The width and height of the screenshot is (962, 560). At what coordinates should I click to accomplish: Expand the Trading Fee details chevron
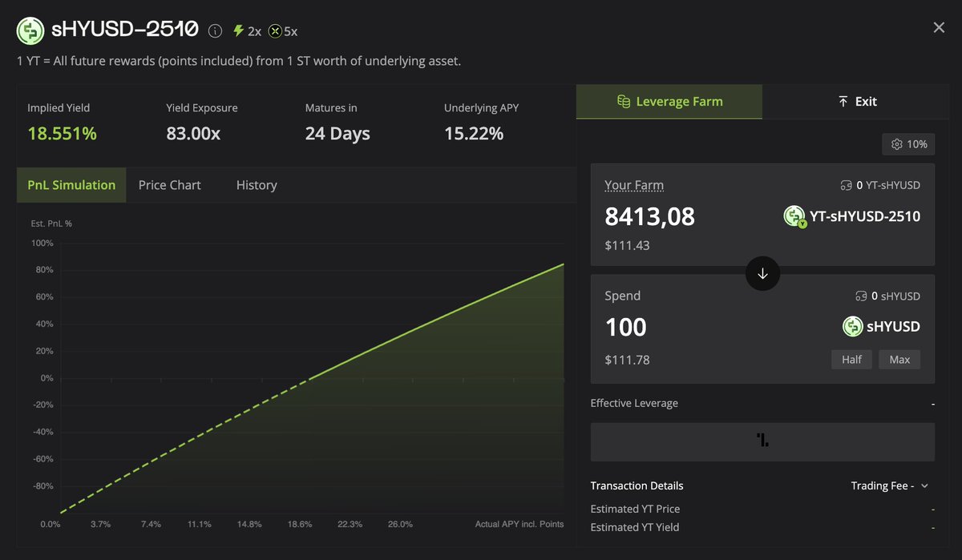(924, 486)
